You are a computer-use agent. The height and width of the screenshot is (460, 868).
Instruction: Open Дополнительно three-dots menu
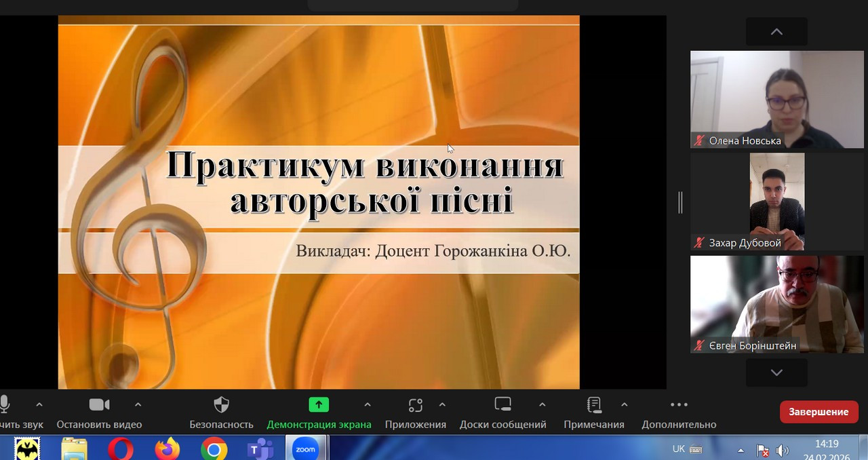(679, 404)
